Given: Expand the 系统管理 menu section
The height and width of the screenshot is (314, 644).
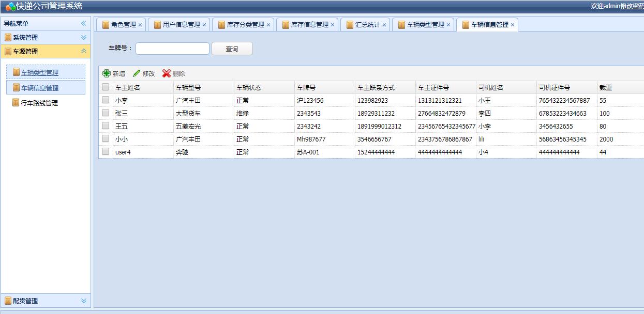Looking at the screenshot, I should pos(84,37).
